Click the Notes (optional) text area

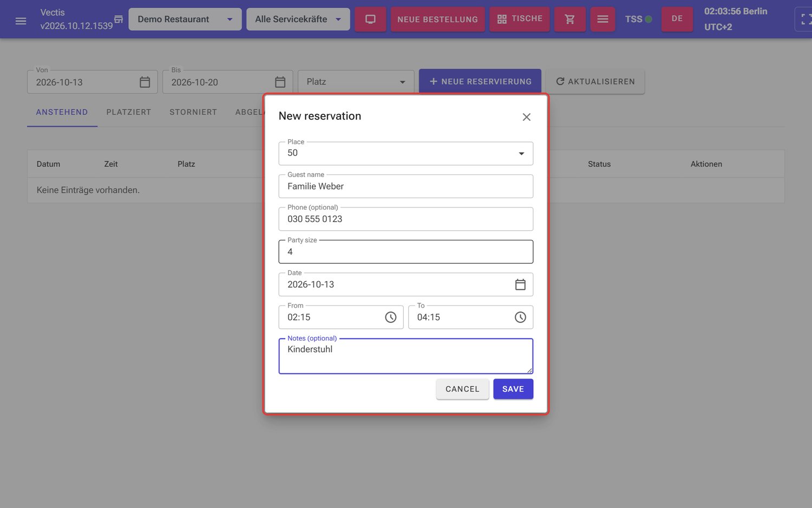click(x=406, y=356)
